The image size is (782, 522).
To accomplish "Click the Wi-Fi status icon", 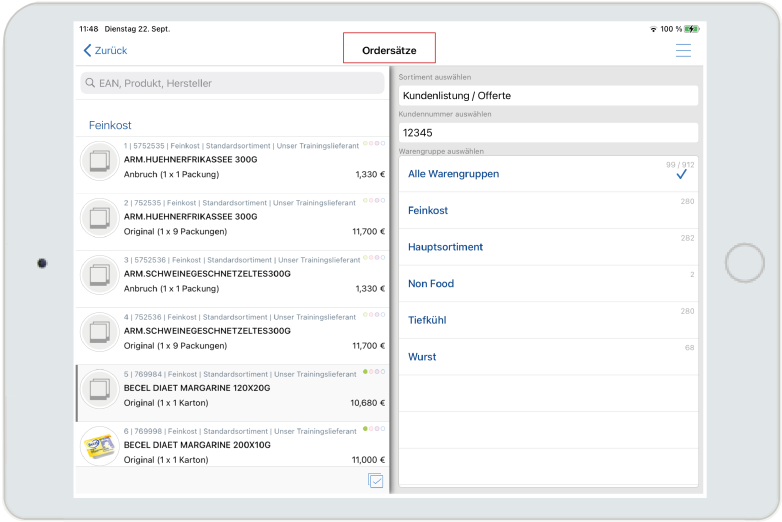I will tap(653, 29).
